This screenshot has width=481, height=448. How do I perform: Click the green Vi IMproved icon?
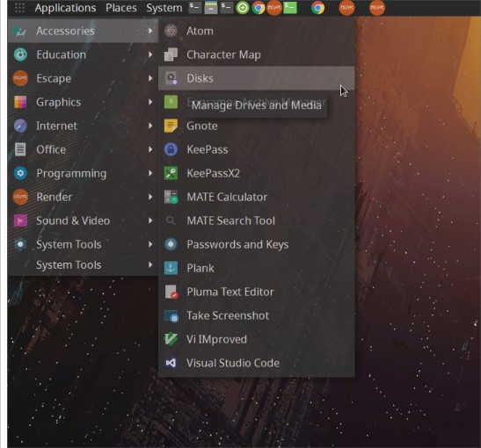[171, 339]
